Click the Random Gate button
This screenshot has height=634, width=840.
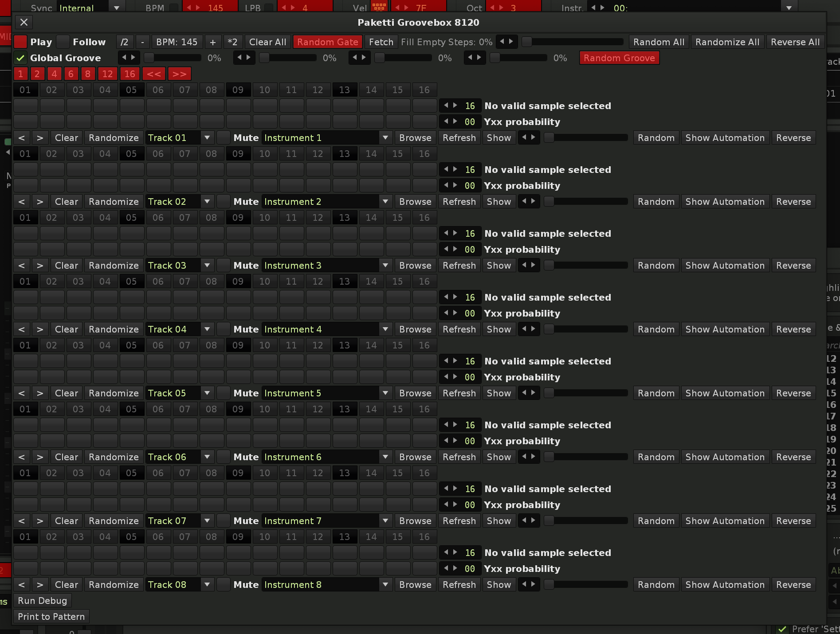coord(327,42)
